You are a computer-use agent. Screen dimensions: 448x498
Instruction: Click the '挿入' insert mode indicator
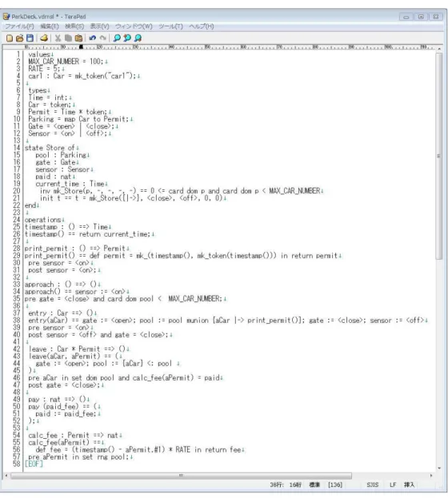click(409, 484)
